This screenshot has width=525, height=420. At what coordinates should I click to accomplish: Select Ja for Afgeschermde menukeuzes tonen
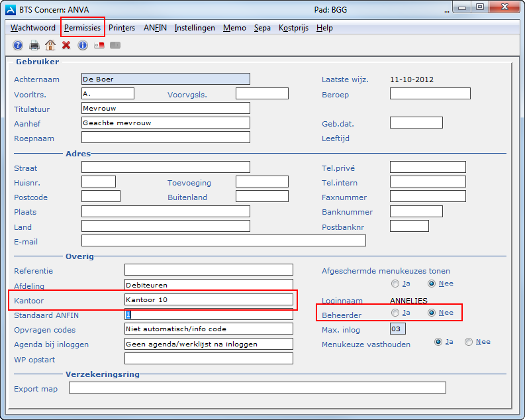(x=395, y=284)
